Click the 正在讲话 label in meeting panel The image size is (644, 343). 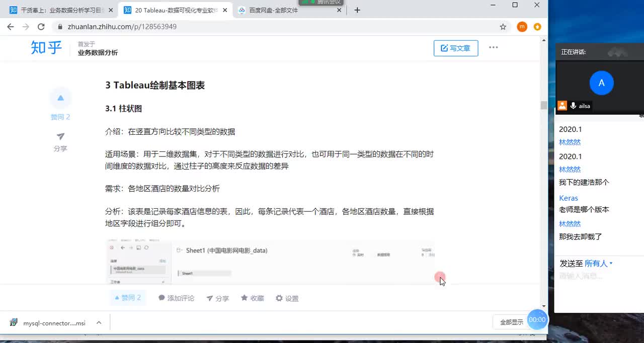pos(574,52)
